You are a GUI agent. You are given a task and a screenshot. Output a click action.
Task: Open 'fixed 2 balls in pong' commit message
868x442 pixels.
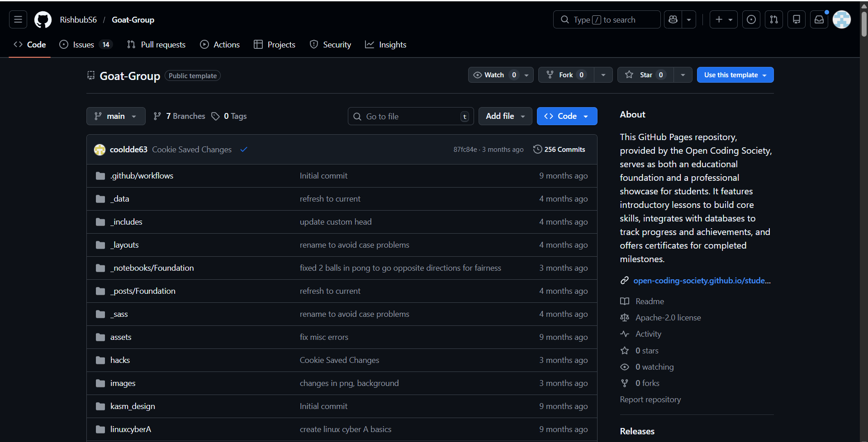point(400,268)
